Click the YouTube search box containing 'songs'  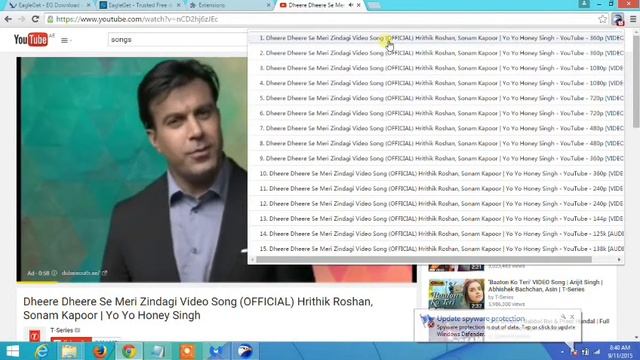(178, 40)
